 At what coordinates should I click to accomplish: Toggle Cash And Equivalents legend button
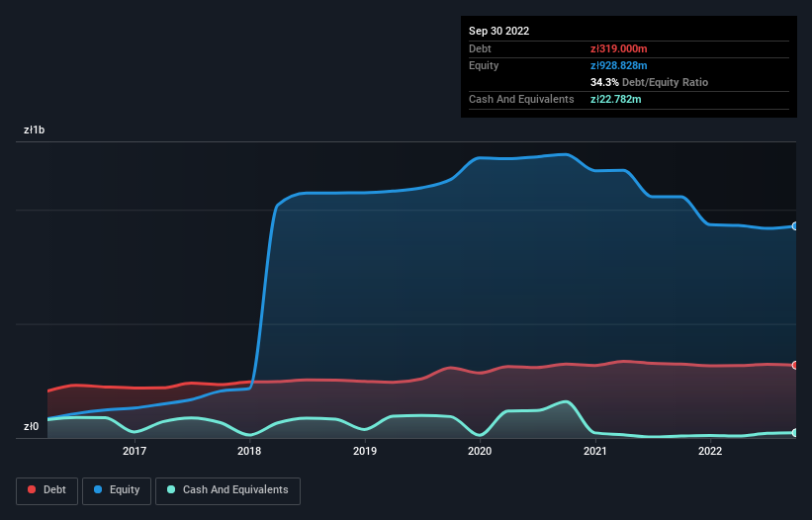coord(227,490)
